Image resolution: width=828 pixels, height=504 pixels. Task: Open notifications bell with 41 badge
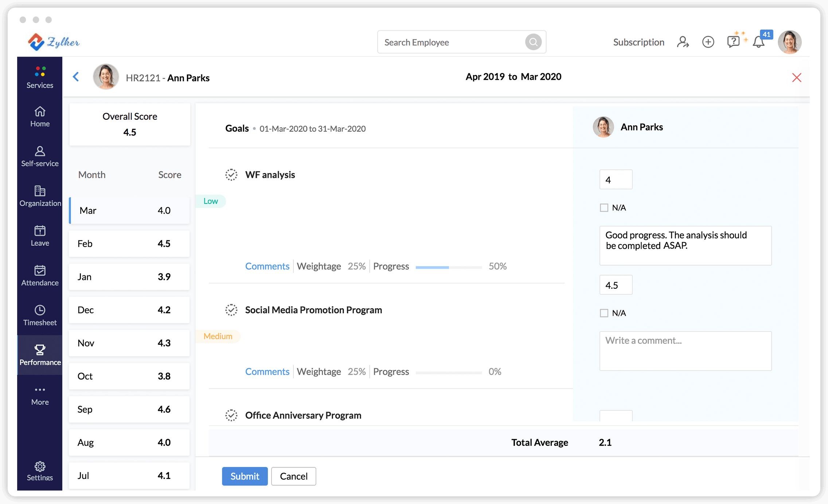(759, 42)
